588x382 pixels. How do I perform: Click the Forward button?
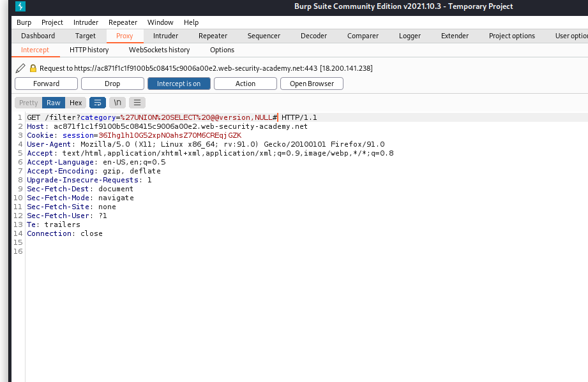tap(46, 84)
